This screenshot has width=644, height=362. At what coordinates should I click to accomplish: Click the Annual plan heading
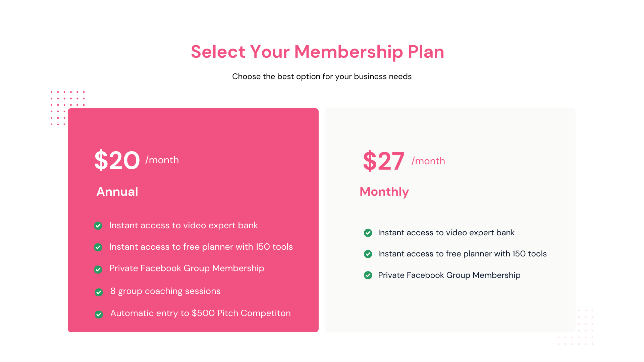tap(117, 192)
